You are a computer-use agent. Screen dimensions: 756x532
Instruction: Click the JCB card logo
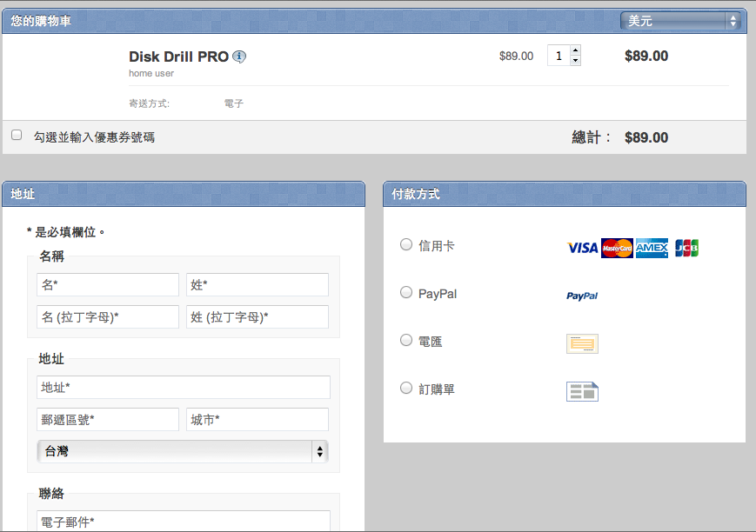686,248
